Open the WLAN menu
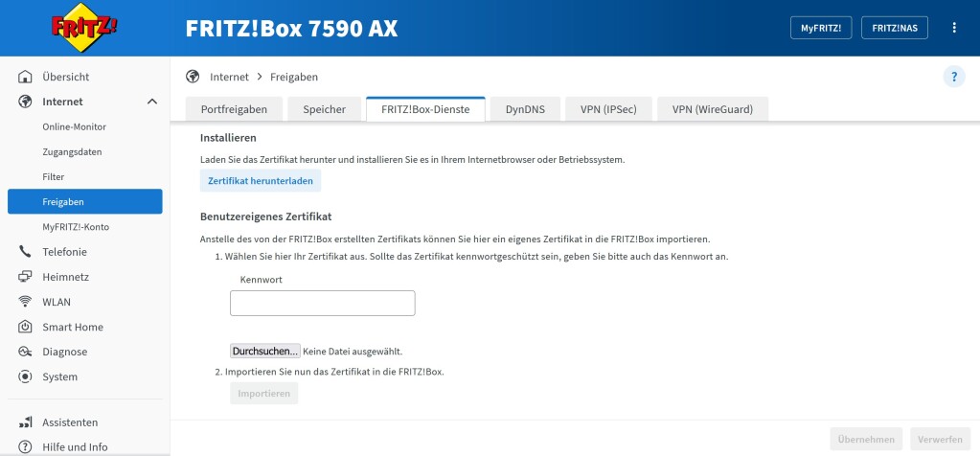The height and width of the screenshot is (456, 980). 57,302
